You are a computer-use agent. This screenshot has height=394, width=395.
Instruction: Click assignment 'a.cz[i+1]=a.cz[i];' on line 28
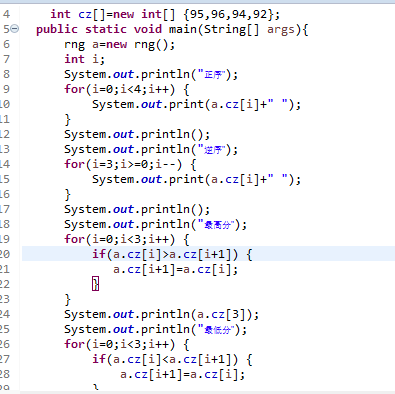[x=183, y=374]
